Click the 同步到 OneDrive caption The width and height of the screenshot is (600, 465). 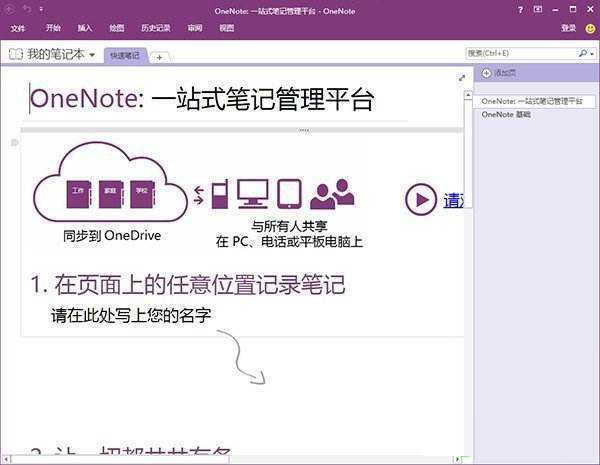pyautogui.click(x=112, y=235)
